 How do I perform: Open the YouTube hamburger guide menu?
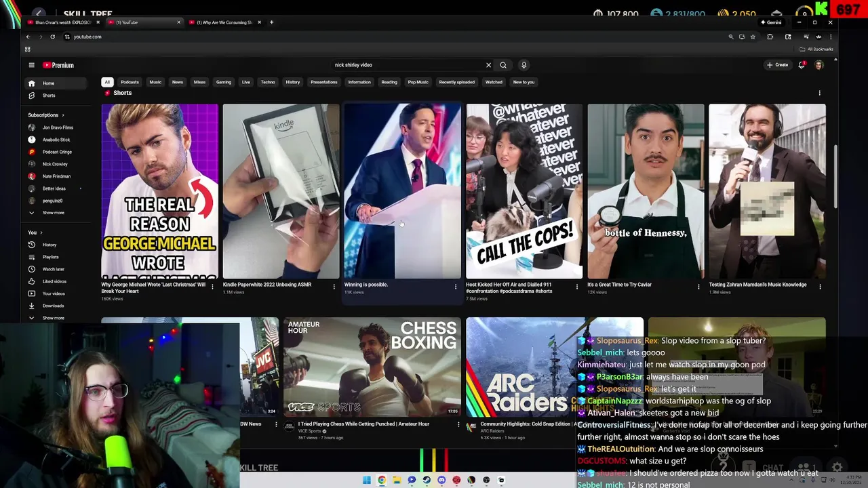pyautogui.click(x=31, y=65)
